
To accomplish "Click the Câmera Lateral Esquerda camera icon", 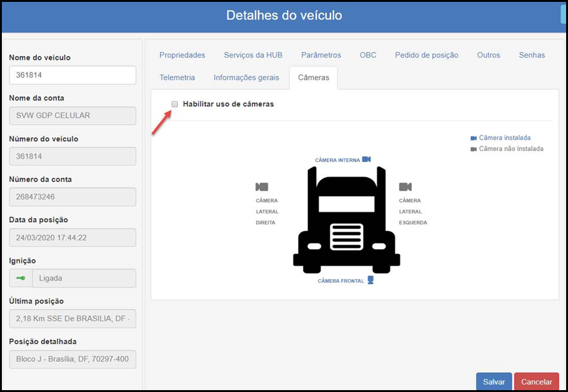I will [406, 187].
